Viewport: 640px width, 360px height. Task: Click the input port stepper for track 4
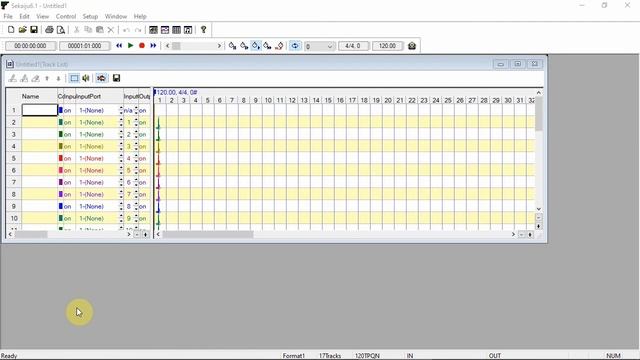tap(121, 147)
